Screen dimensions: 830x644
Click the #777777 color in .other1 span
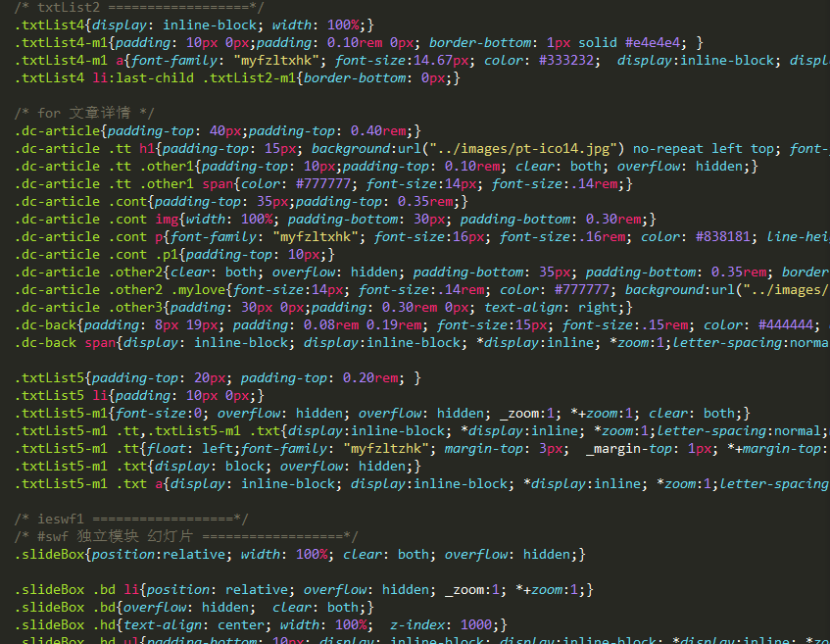pyautogui.click(x=323, y=183)
